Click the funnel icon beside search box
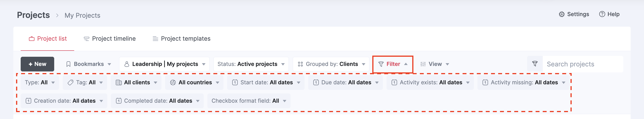644x119 pixels. pyautogui.click(x=535, y=64)
